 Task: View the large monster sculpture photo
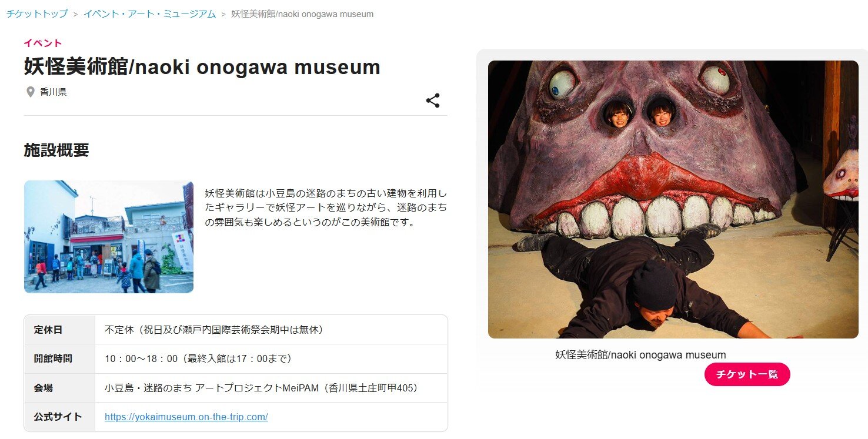point(673,199)
